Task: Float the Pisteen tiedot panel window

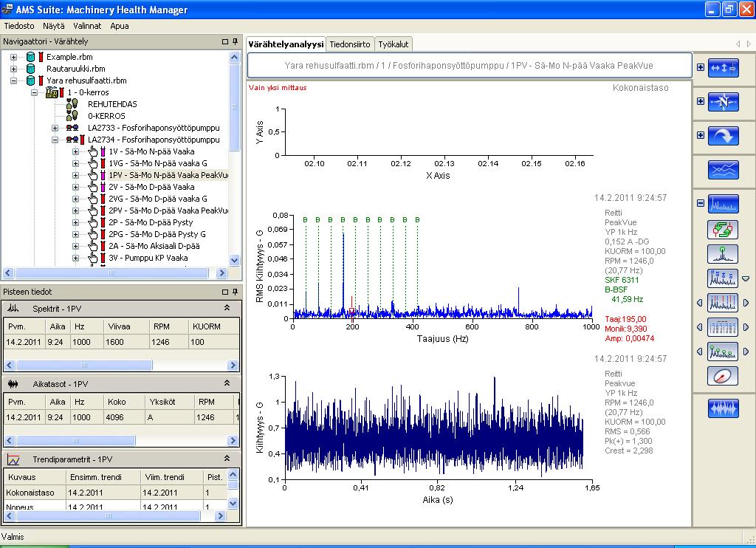Action: point(224,292)
